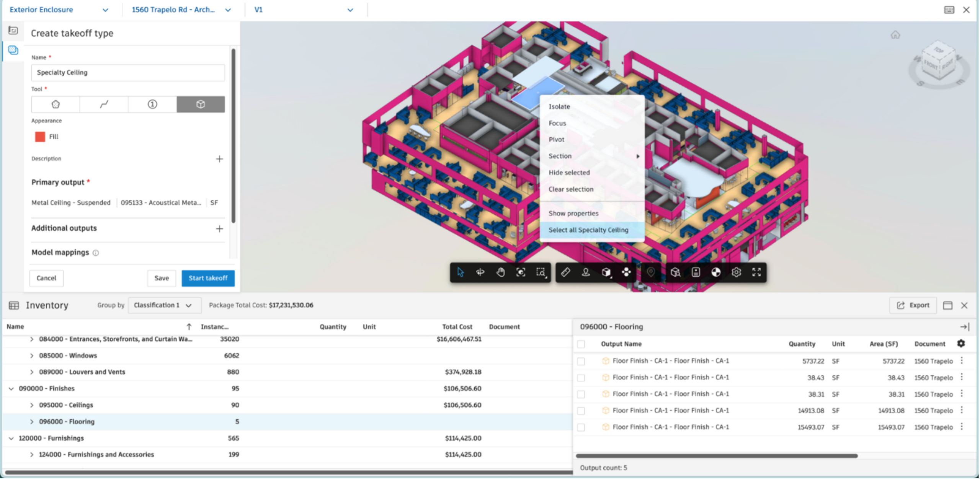Check the 15493.07 SF floor finish row

(581, 427)
